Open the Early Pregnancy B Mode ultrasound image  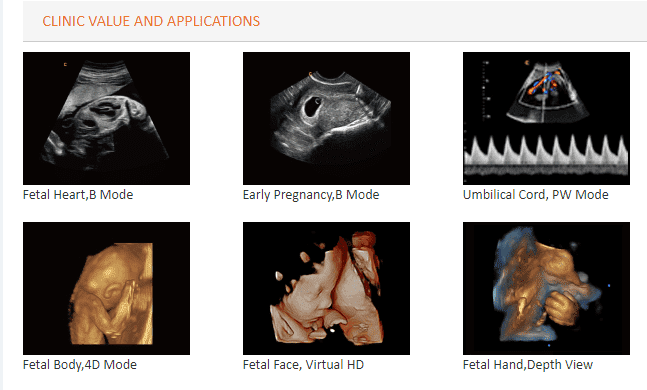(x=326, y=118)
